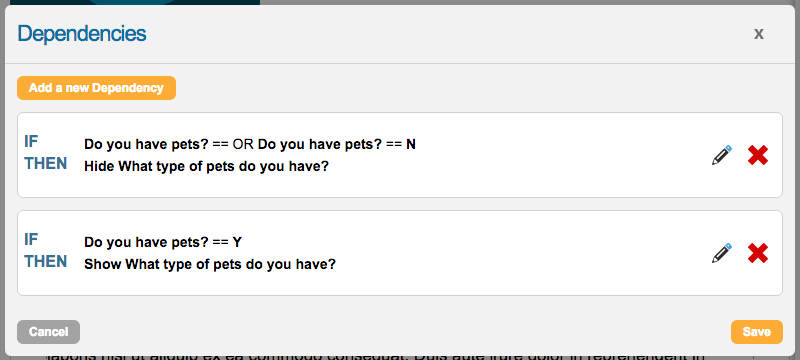The image size is (800, 360).
Task: Select the THEN label in the second dependency
Action: [x=46, y=261]
